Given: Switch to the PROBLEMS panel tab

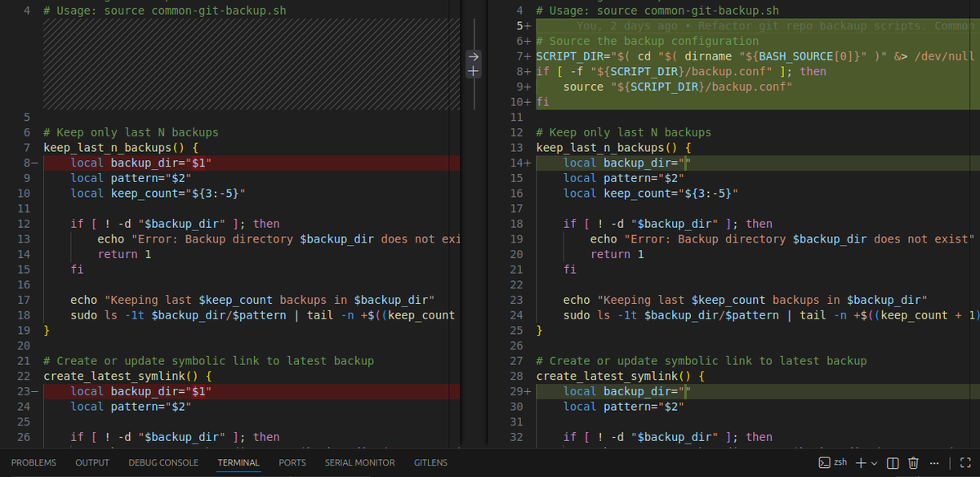Looking at the screenshot, I should coord(33,462).
